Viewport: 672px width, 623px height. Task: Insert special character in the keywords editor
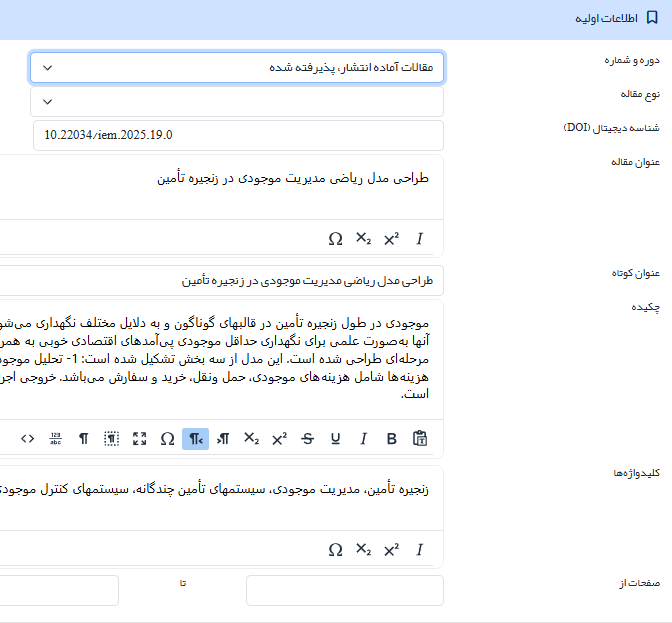(x=335, y=549)
